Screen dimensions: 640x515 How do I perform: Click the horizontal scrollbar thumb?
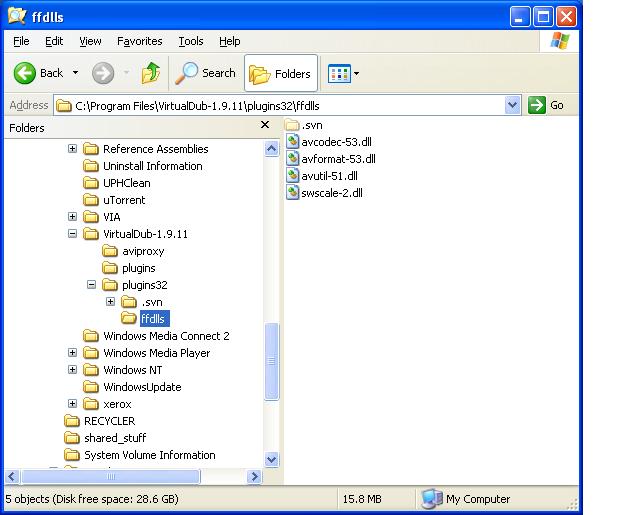tap(111, 476)
